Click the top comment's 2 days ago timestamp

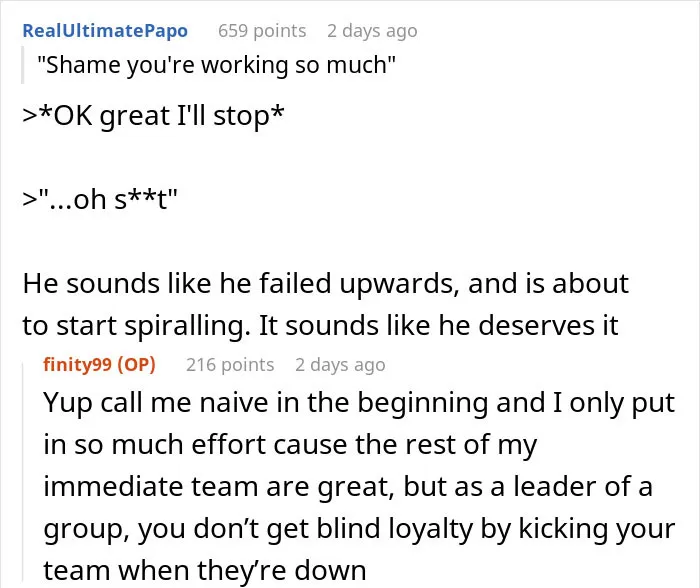pos(372,31)
